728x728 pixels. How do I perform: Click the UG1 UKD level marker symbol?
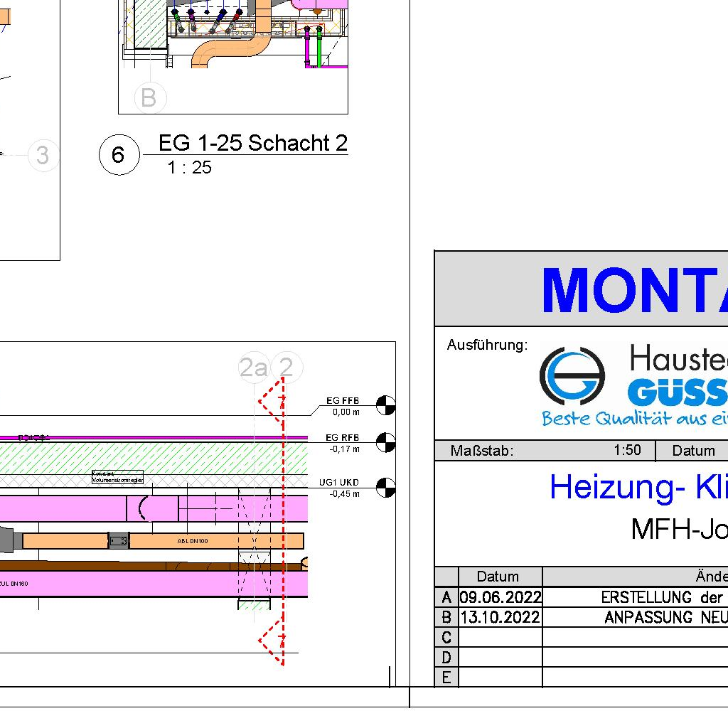coord(385,487)
